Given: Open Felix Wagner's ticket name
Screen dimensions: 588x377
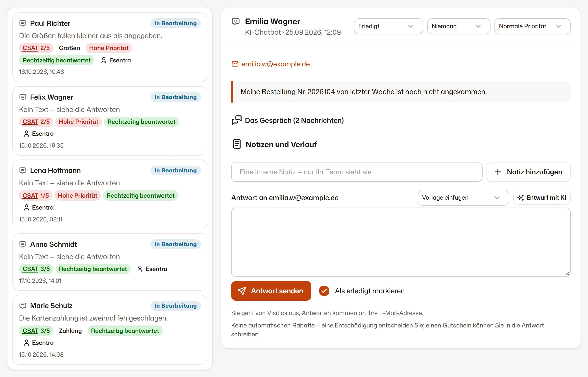Looking at the screenshot, I should [51, 97].
